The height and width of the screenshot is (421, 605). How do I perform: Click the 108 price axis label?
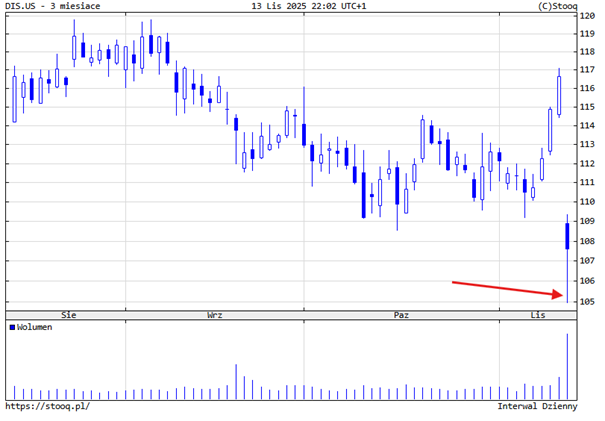588,241
